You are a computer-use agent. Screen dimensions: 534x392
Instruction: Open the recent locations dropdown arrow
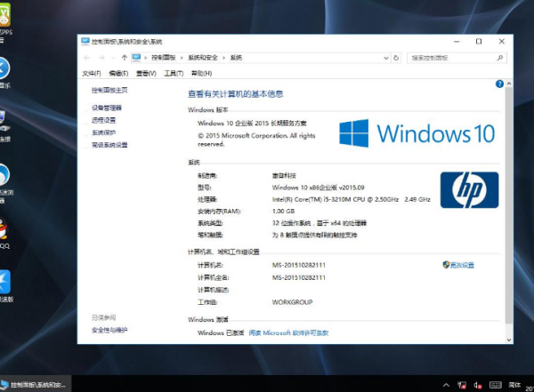113,58
